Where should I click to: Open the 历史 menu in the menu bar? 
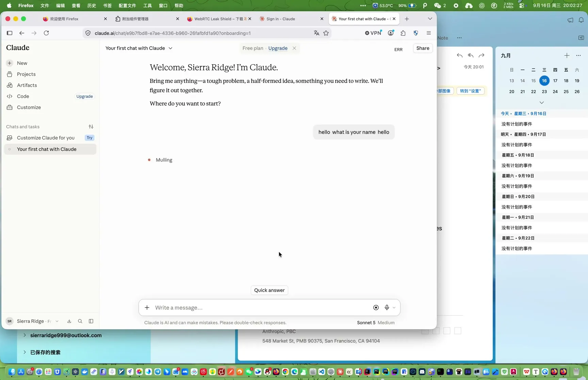pos(92,5)
